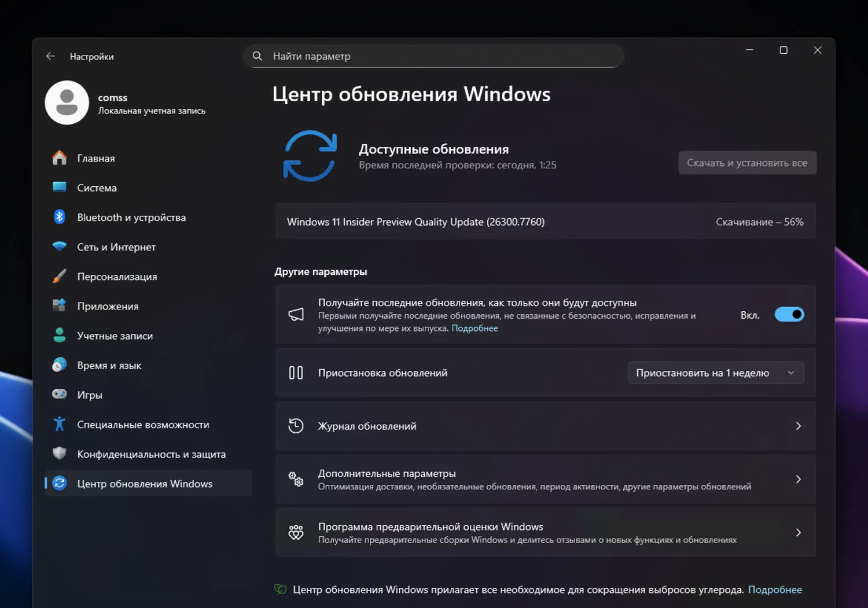The image size is (868, 608).
Task: Open the comss user account avatar
Action: pos(67,102)
